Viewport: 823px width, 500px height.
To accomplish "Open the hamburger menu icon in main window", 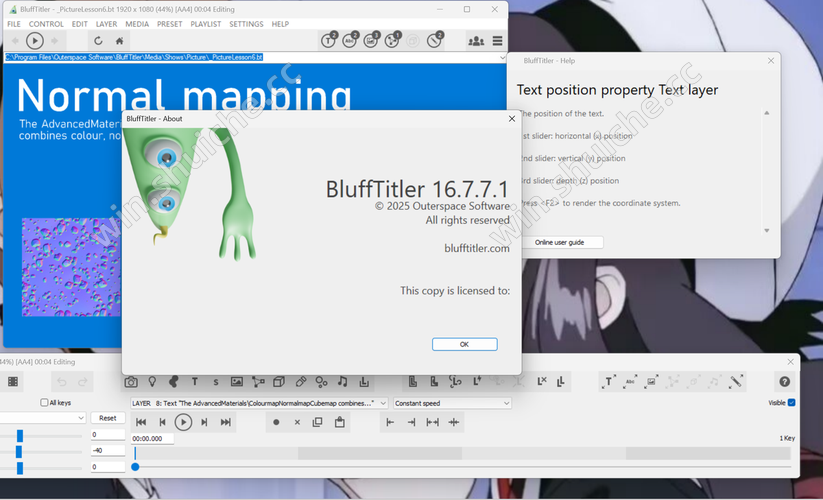I will coord(498,40).
